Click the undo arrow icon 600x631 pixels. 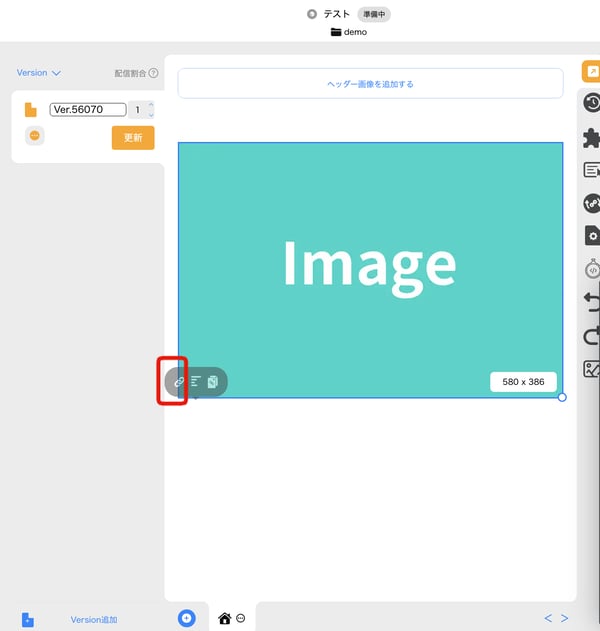click(592, 301)
